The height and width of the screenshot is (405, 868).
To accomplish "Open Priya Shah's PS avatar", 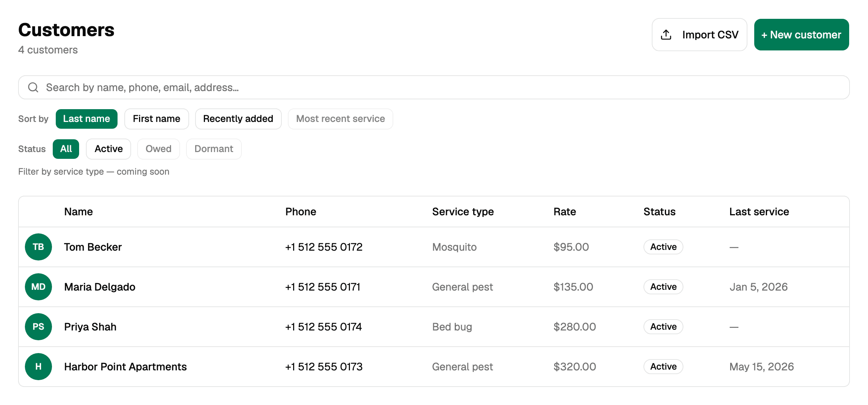I will pos(38,327).
